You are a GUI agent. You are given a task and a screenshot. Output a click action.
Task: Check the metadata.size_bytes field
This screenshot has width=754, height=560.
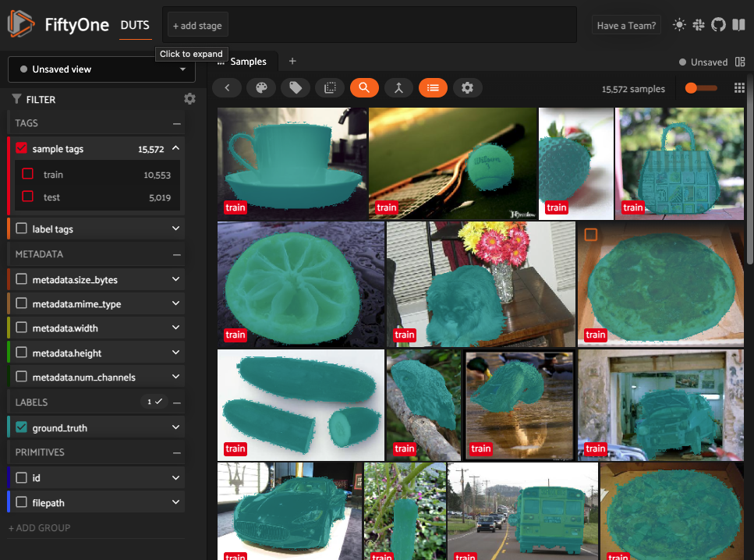click(x=21, y=279)
